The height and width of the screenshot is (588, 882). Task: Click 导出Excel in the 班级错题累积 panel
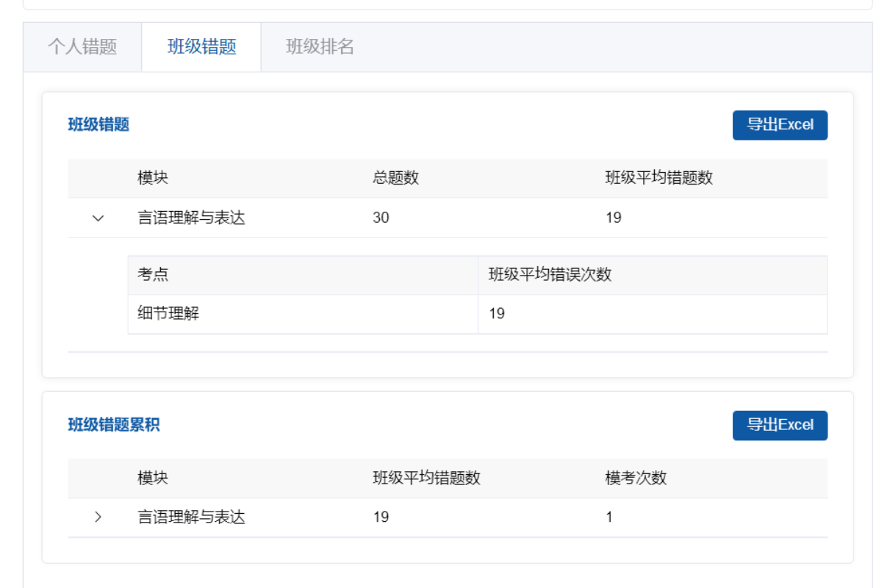click(780, 425)
